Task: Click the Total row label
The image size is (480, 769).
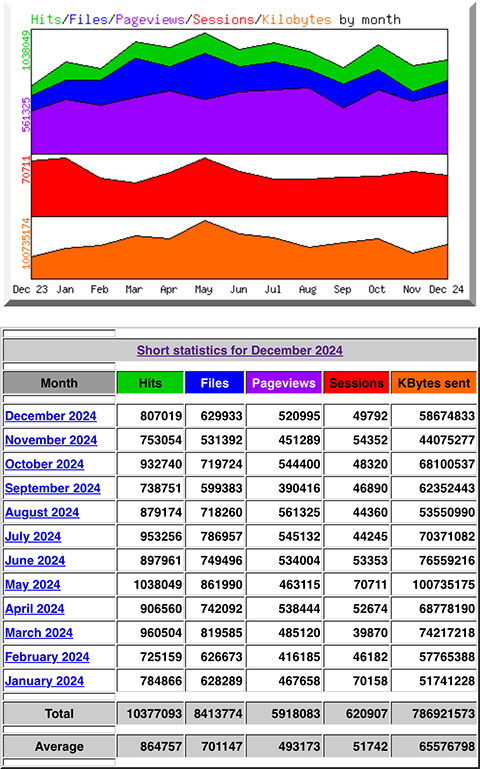Action: pos(59,714)
